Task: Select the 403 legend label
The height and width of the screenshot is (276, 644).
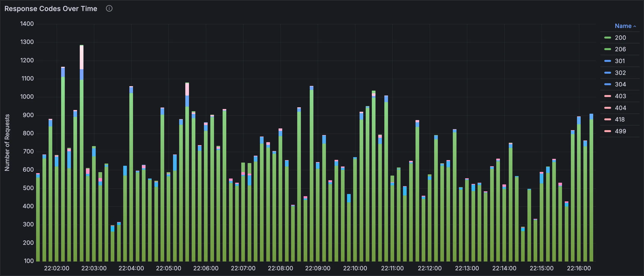Action: (620, 96)
